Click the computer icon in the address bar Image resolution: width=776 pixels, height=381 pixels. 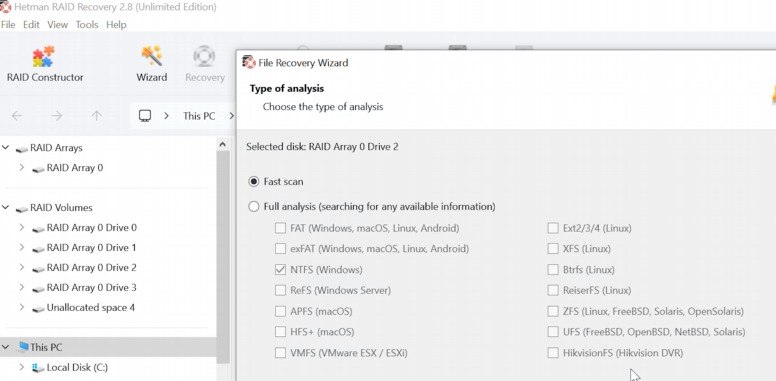pos(145,116)
